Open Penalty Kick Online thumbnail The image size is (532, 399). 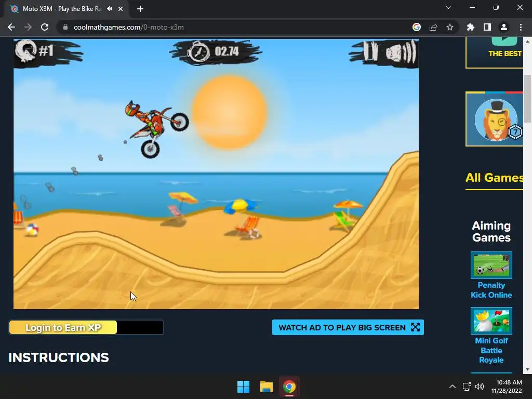tap(491, 265)
